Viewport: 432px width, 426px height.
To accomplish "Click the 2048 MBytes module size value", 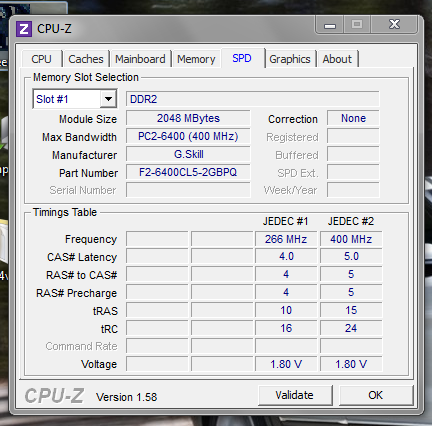I will click(x=188, y=118).
